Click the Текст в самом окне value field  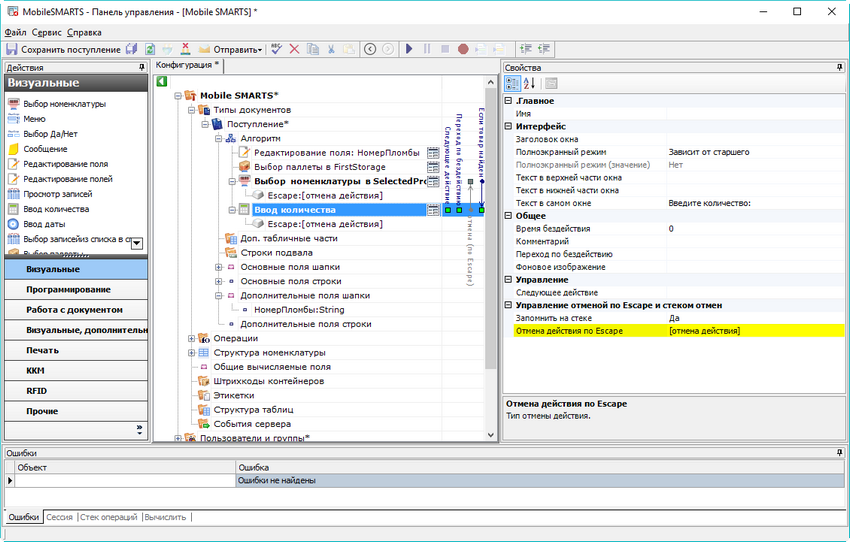[756, 203]
